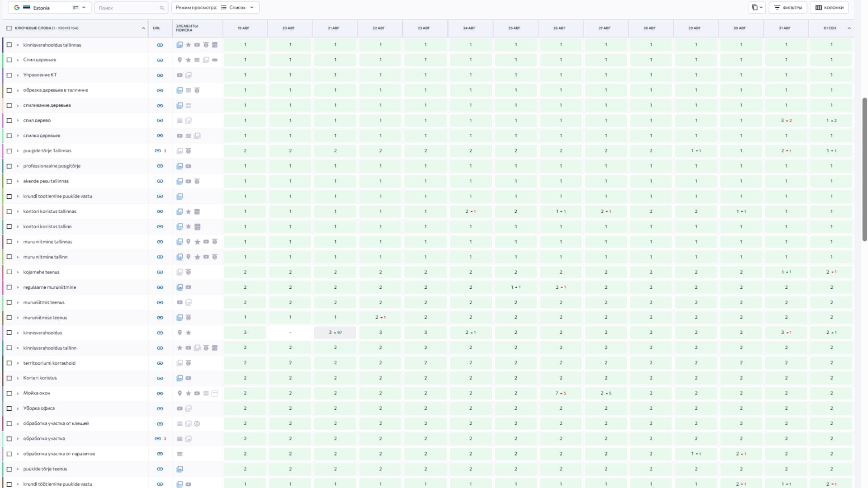Click the vertical scrollbar on the right

click(864, 169)
